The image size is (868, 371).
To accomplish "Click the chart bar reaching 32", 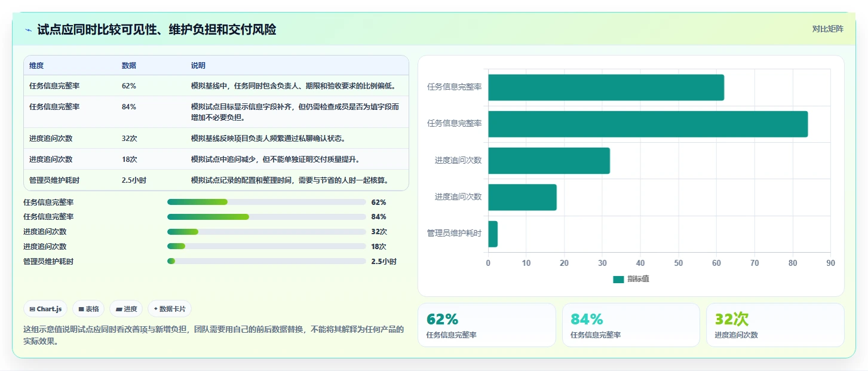I will click(x=549, y=161).
